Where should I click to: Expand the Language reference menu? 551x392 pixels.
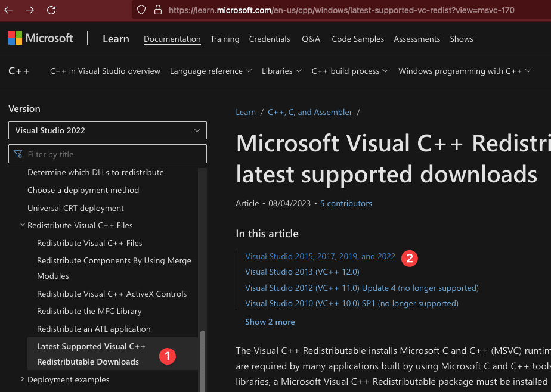pos(211,71)
